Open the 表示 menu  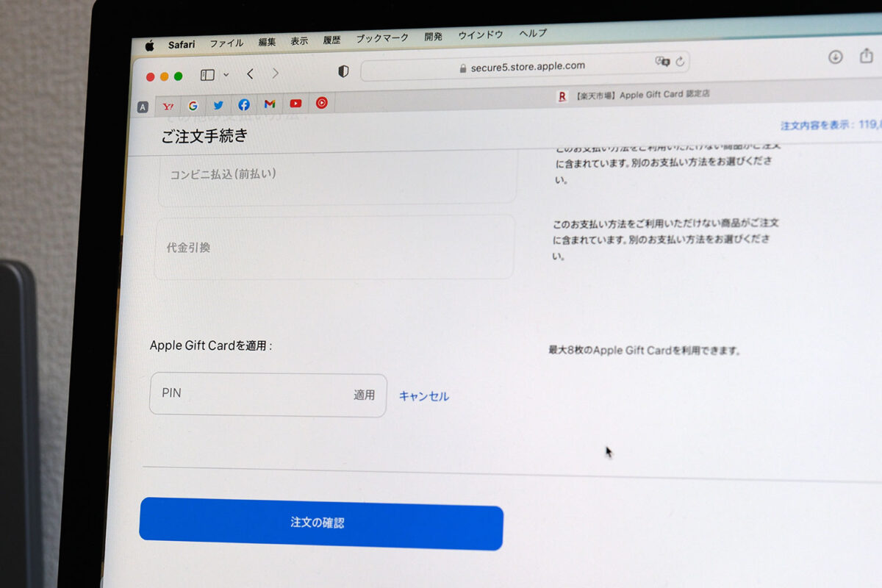(x=299, y=41)
